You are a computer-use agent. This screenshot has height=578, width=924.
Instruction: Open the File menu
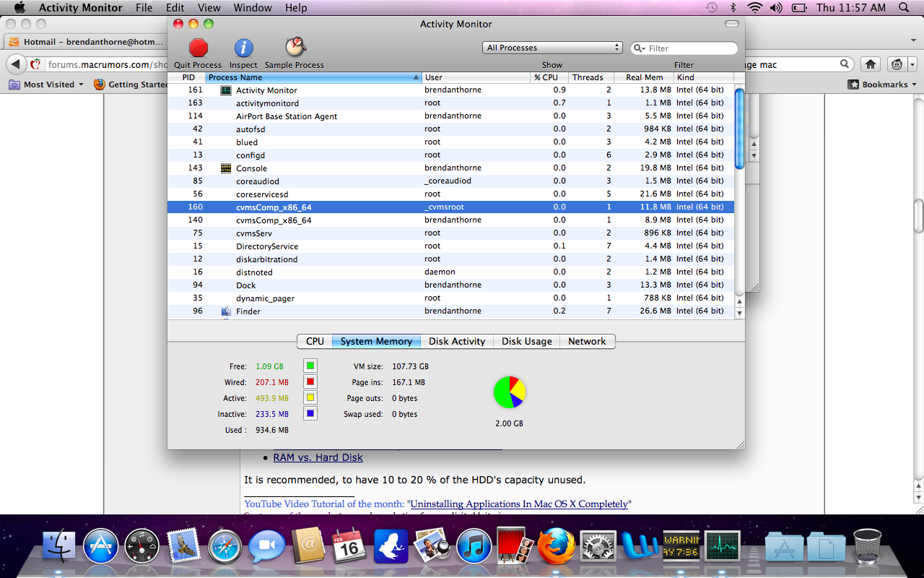pyautogui.click(x=144, y=8)
